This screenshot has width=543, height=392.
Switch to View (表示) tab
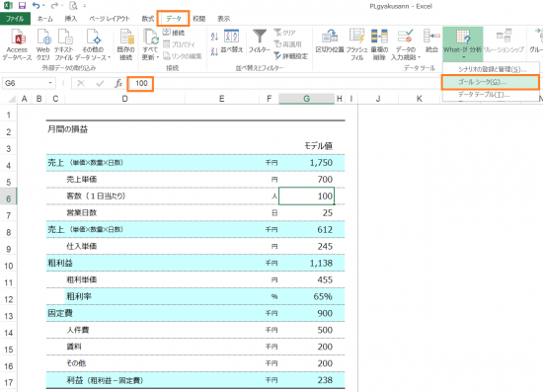pos(224,19)
